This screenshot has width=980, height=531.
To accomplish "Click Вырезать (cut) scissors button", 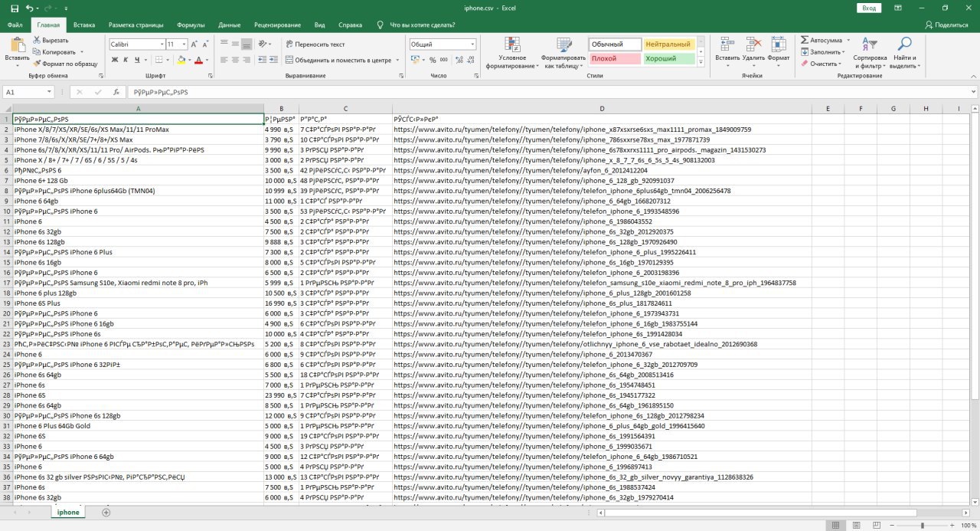I will (51, 40).
